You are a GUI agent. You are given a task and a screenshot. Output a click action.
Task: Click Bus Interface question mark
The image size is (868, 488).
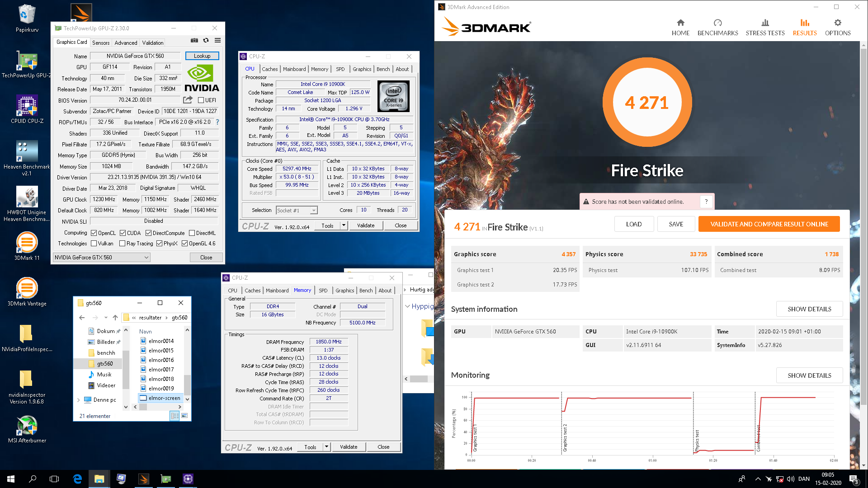217,122
